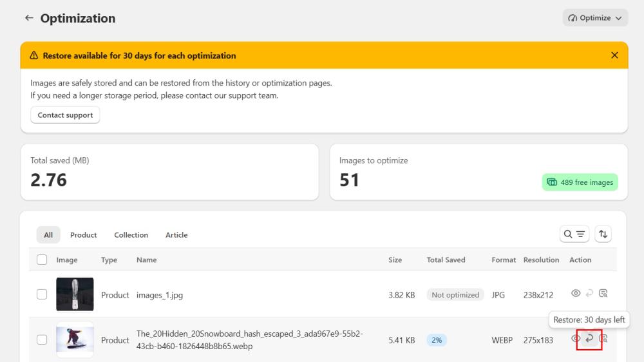Viewport: 644px width, 362px height.
Task: Preview images_1.jpg with the eye icon
Action: pyautogui.click(x=576, y=294)
